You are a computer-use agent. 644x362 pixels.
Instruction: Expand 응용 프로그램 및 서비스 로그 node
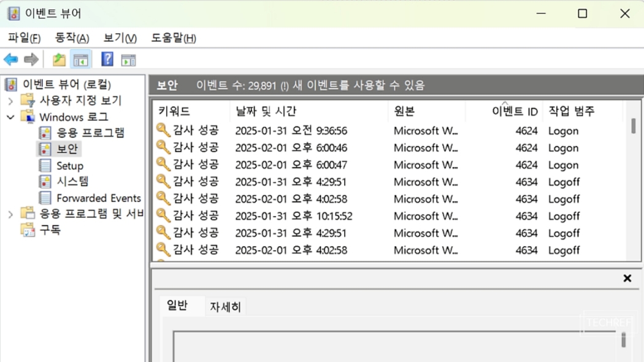pyautogui.click(x=10, y=214)
